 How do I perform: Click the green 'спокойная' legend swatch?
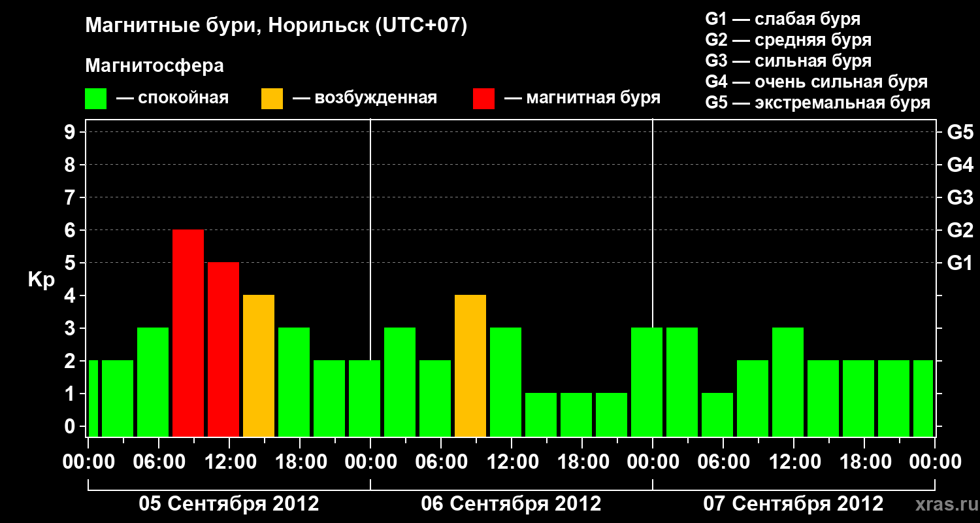(x=96, y=98)
